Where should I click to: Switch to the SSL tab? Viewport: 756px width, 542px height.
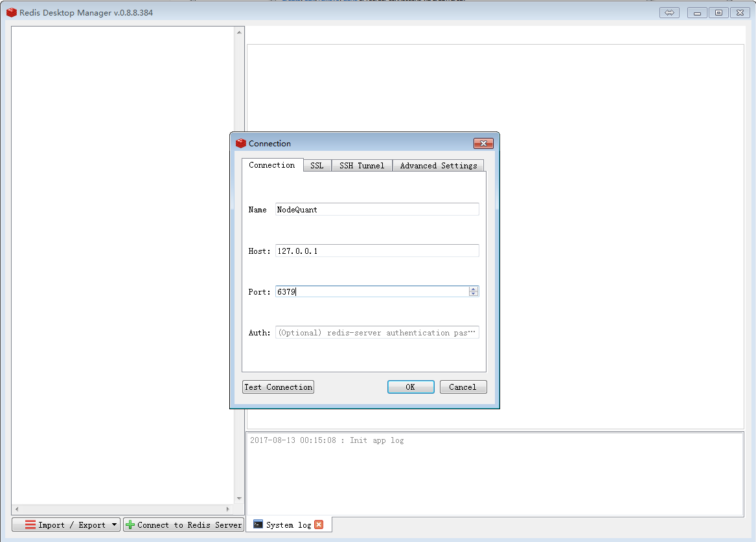(317, 165)
